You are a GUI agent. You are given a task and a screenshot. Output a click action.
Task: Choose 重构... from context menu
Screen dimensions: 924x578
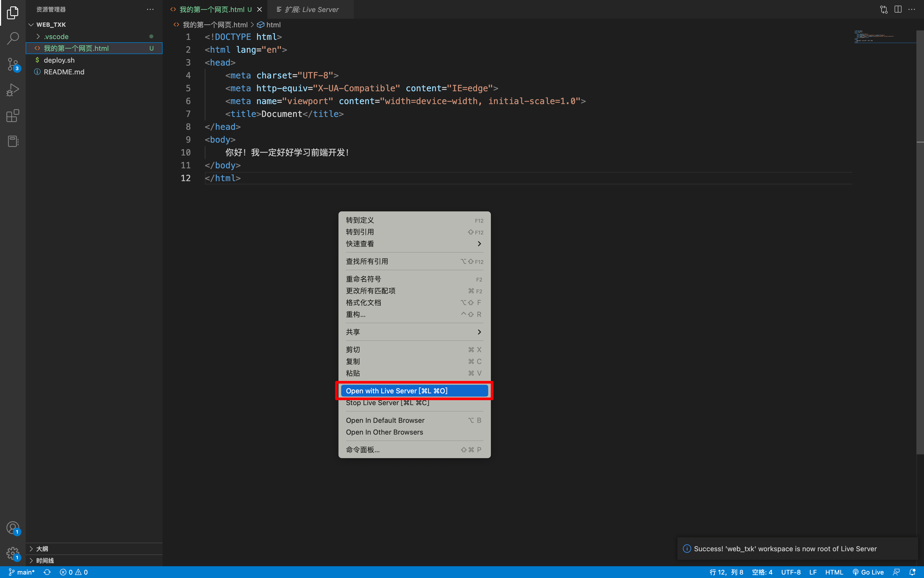(x=414, y=314)
